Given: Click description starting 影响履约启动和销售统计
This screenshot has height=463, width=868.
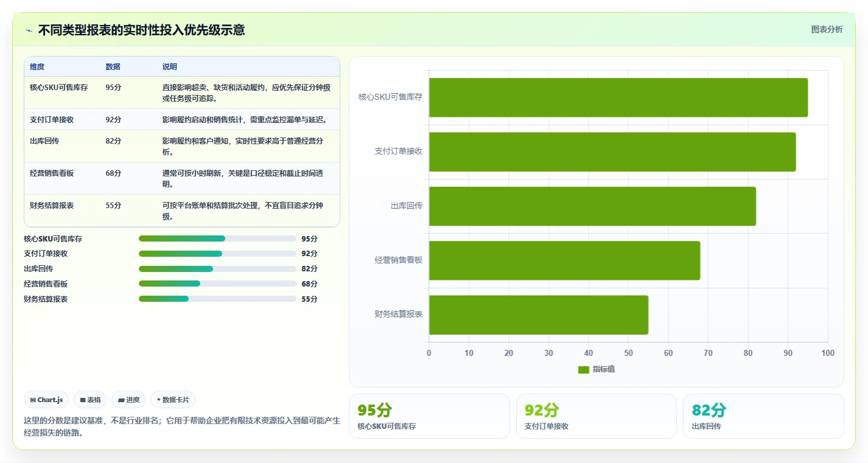Looking at the screenshot, I should (x=245, y=120).
